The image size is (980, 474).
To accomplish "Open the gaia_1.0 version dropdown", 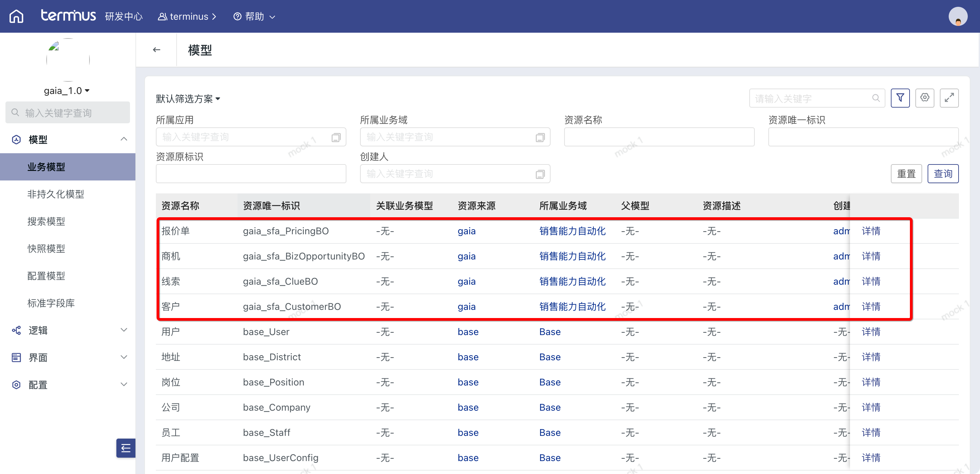I will (x=67, y=91).
